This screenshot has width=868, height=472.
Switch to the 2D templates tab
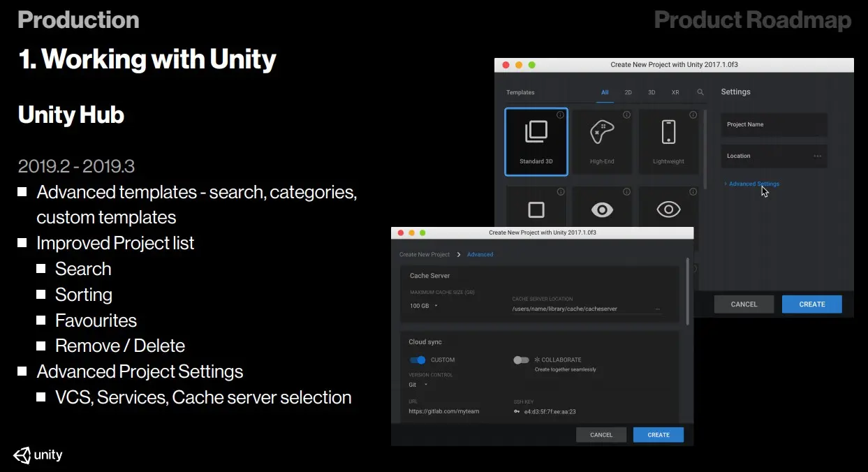628,92
